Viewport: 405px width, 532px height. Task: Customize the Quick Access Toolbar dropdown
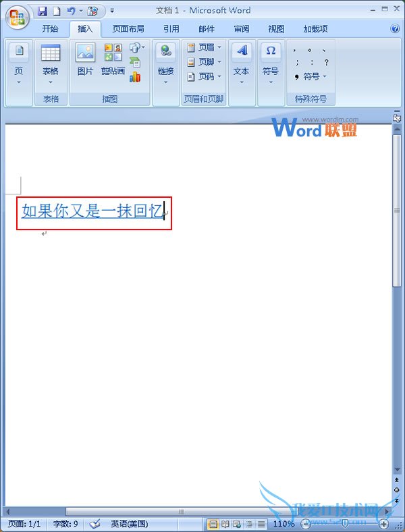click(x=112, y=11)
